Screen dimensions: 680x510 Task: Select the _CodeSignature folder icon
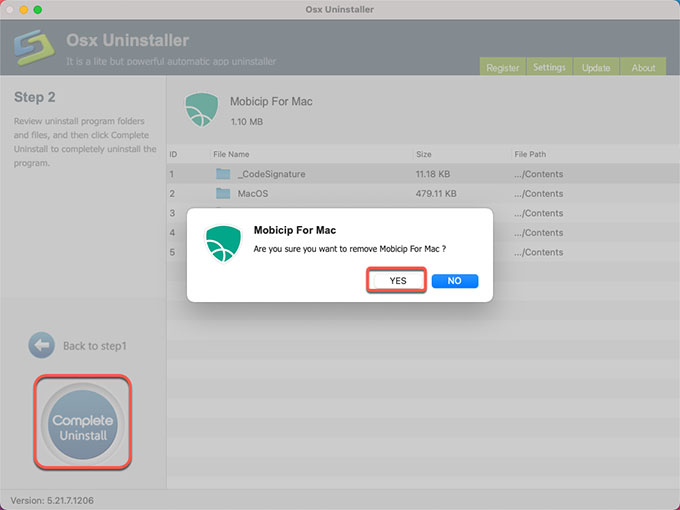223,173
